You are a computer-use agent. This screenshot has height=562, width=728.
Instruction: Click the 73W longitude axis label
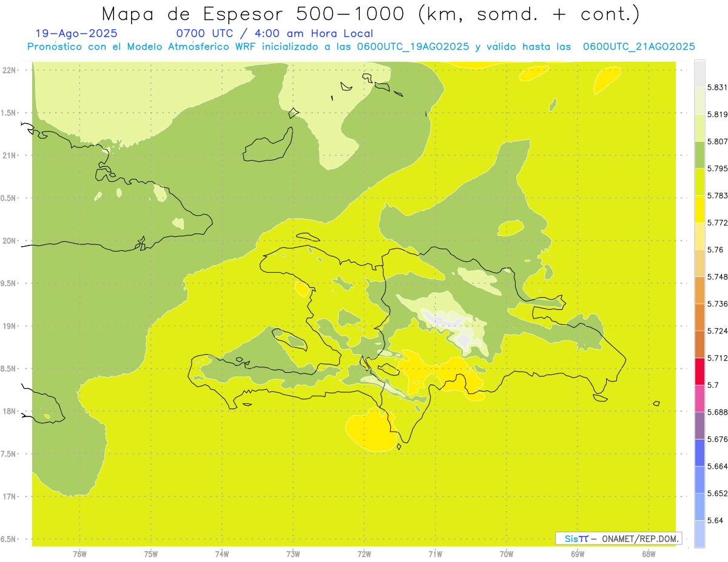coord(293,554)
